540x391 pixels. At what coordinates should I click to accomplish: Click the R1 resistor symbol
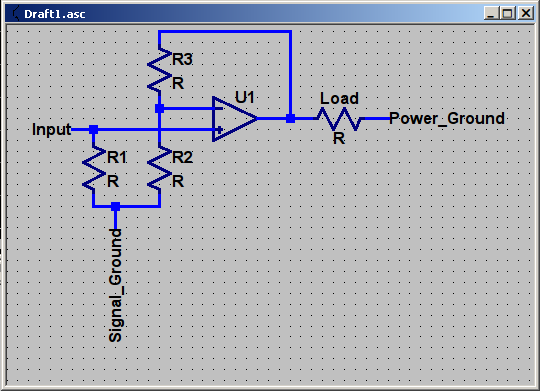(94, 168)
